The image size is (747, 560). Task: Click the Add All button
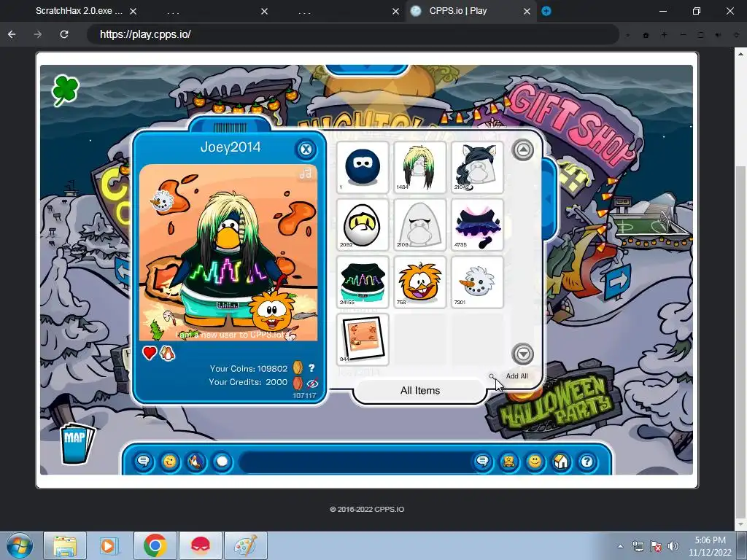click(517, 376)
